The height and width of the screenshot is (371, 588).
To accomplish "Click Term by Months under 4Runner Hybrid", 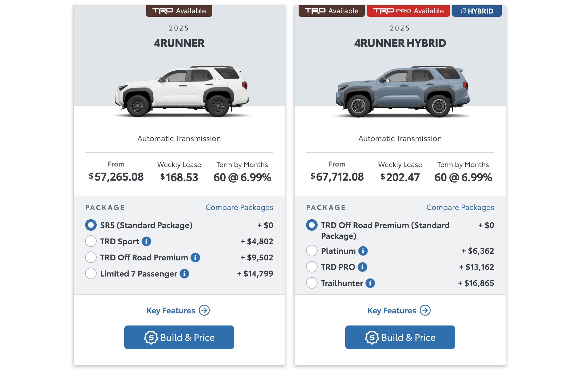I will (x=463, y=165).
